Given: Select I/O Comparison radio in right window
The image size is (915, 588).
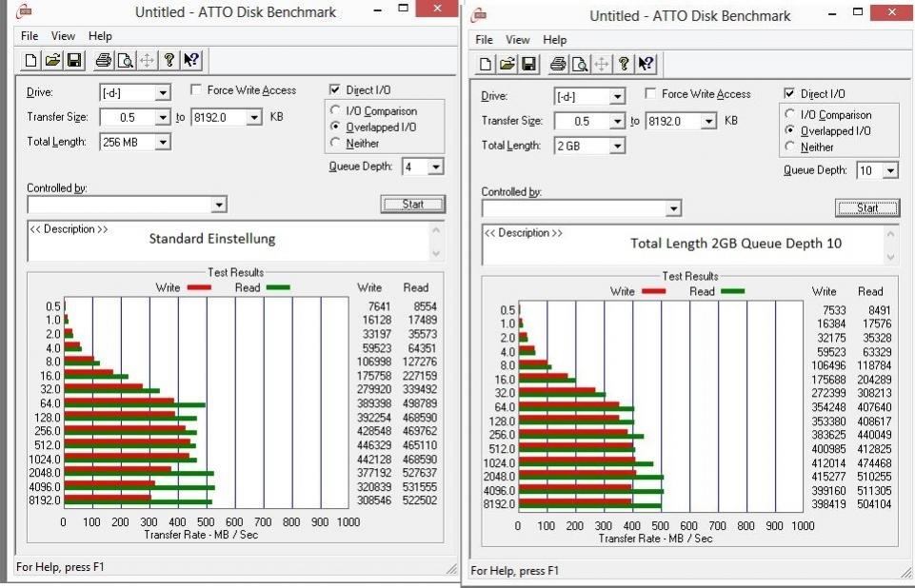Looking at the screenshot, I should click(x=790, y=114).
